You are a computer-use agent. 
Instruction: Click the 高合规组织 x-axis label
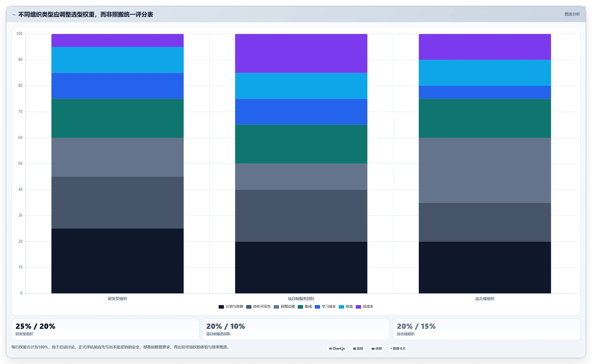click(x=485, y=299)
